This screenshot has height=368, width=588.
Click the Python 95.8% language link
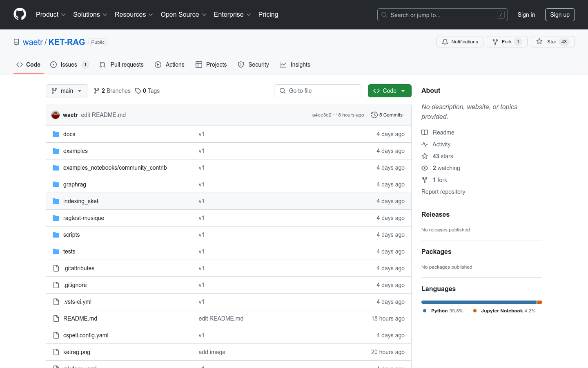click(x=443, y=311)
